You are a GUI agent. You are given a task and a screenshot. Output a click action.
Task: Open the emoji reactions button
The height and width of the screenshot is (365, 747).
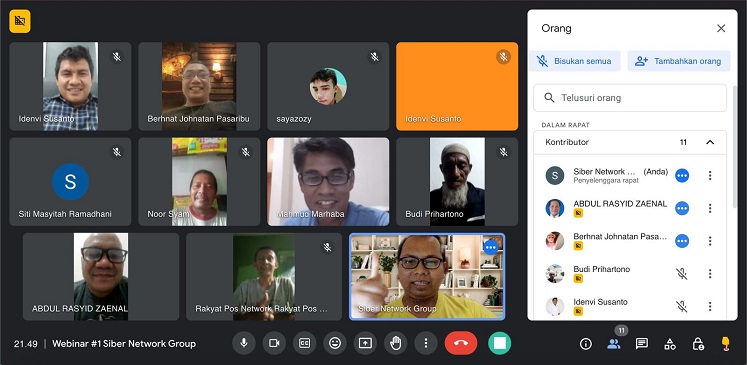pyautogui.click(x=335, y=343)
